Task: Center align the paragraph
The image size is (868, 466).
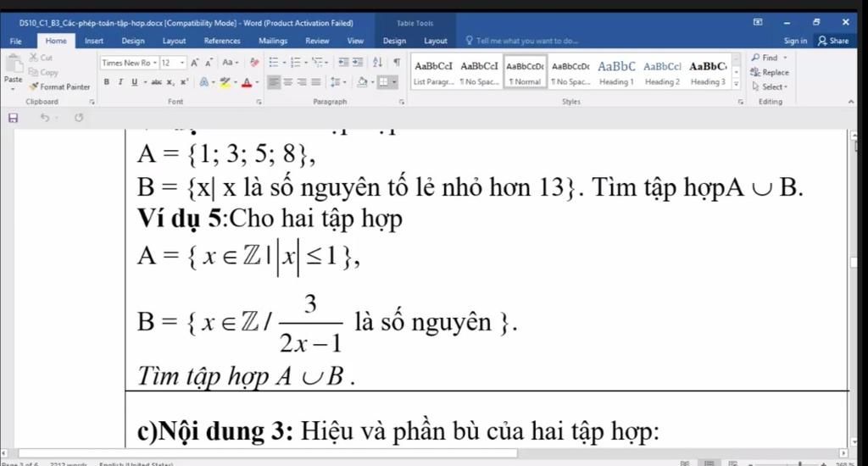Action: 288,82
